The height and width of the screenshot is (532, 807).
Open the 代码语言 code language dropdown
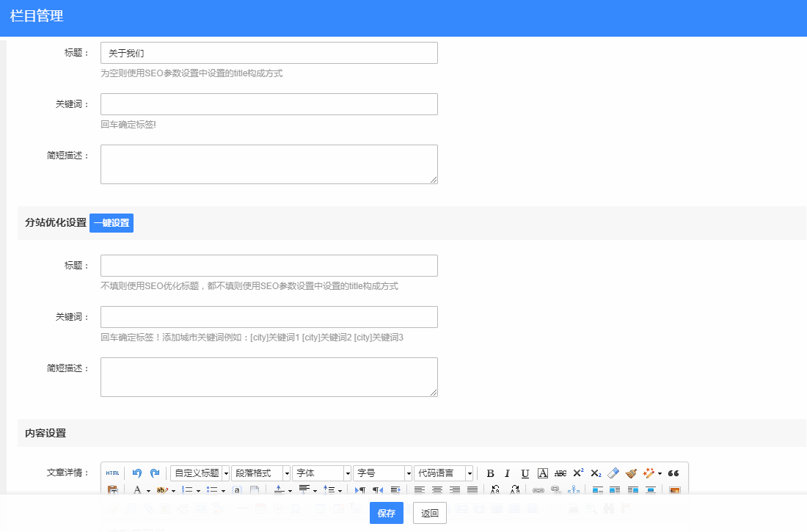(443, 473)
